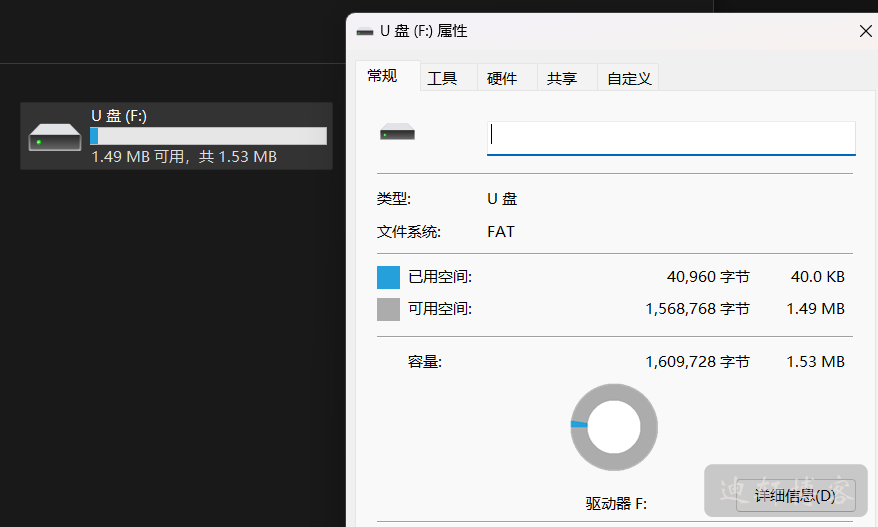Open the 共享 tab
Viewport: 878px width, 527px height.
pyautogui.click(x=562, y=78)
